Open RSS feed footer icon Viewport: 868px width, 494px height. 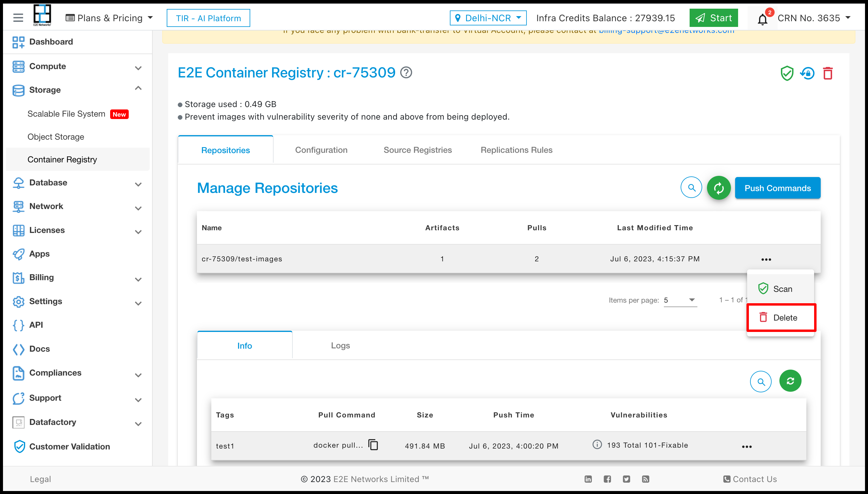point(646,479)
